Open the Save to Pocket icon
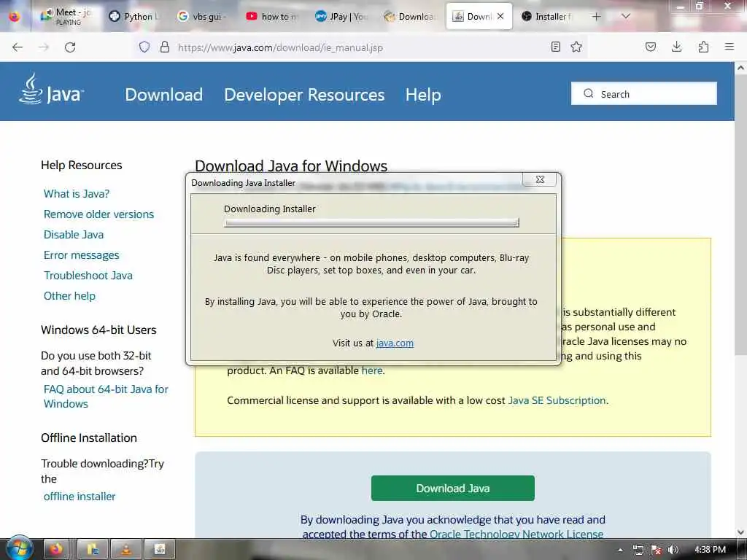Viewport: 747px width, 560px height. 651,47
